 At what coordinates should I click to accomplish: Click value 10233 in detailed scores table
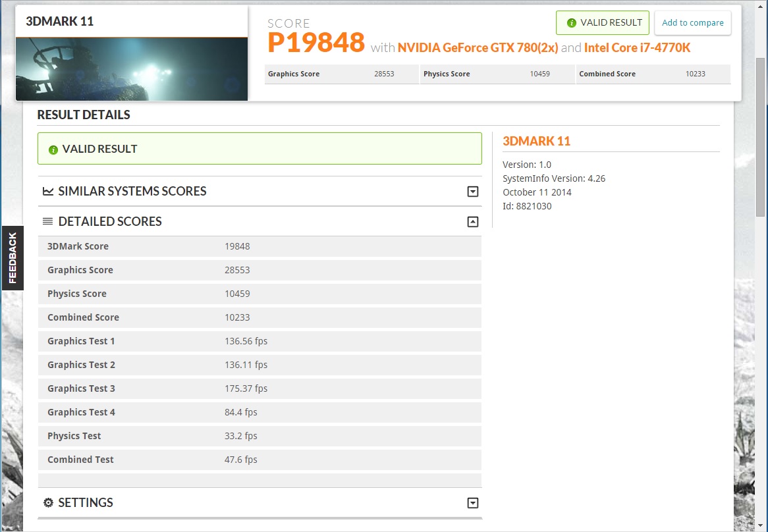point(237,317)
